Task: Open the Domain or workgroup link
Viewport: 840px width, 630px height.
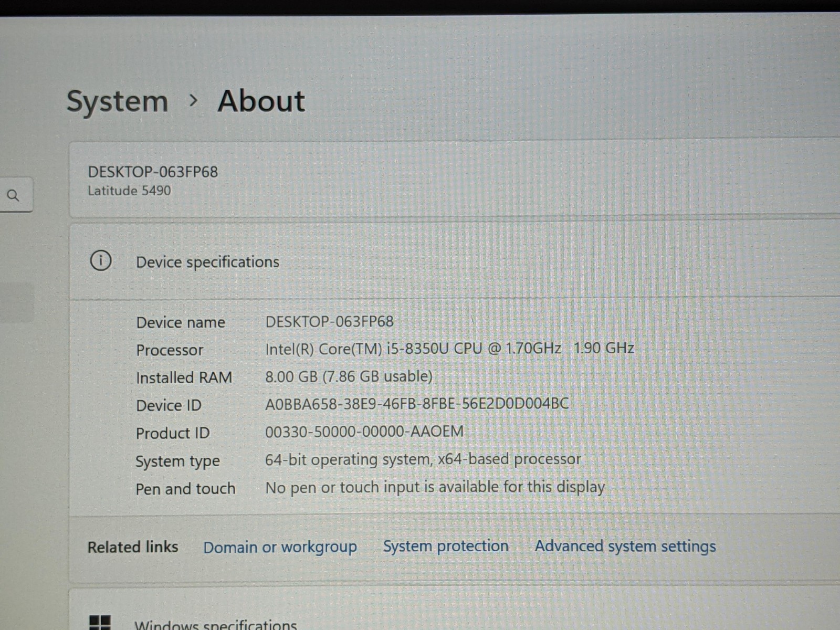Action: 280,547
